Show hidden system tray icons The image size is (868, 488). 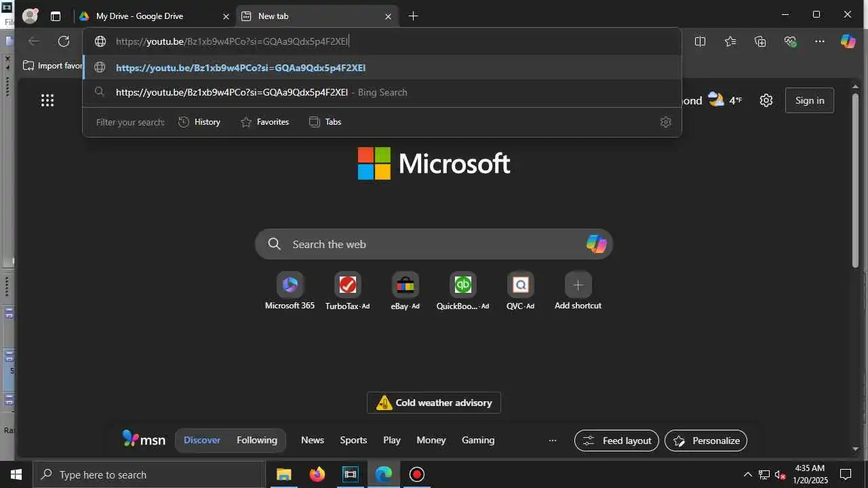[748, 474]
